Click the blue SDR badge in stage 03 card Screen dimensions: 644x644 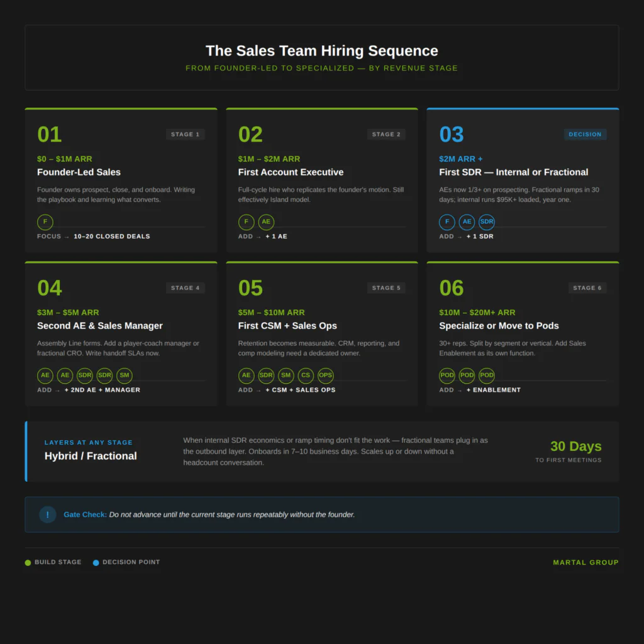pyautogui.click(x=487, y=222)
